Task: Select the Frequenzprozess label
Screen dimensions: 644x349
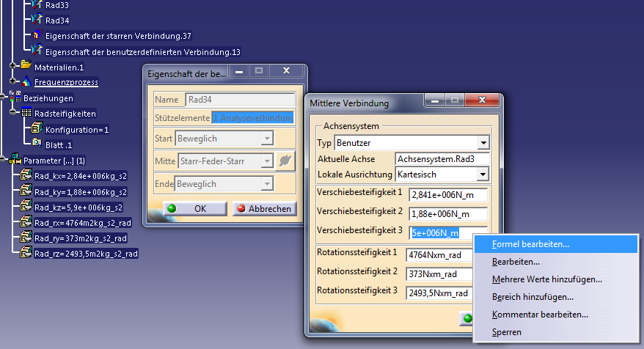Action: pos(66,82)
